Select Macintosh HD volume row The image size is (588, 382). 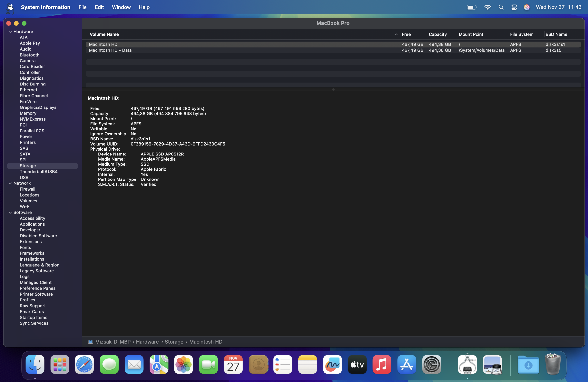click(x=333, y=44)
